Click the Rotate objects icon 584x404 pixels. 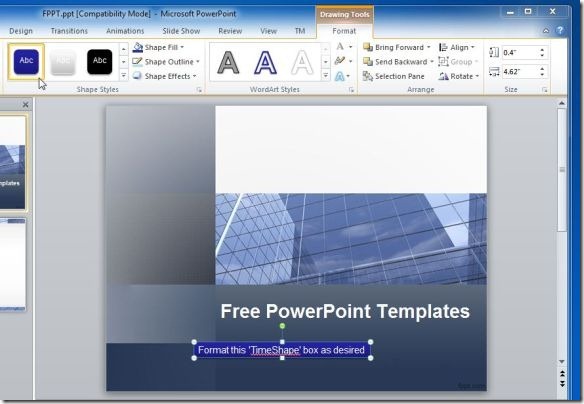tap(443, 76)
